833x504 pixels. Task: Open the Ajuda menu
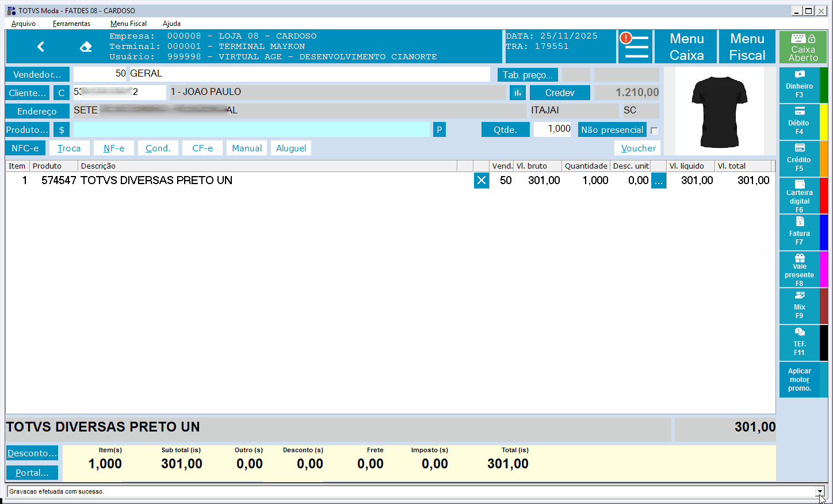[x=171, y=24]
